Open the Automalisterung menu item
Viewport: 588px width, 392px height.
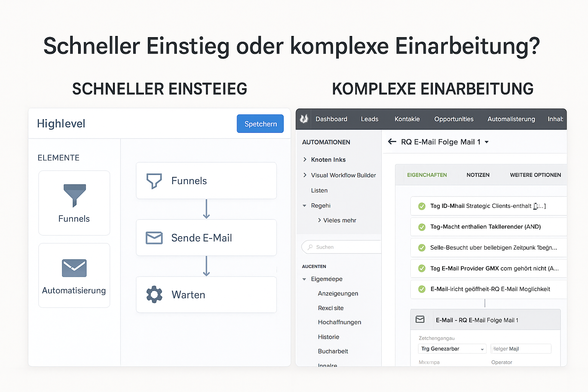511,119
